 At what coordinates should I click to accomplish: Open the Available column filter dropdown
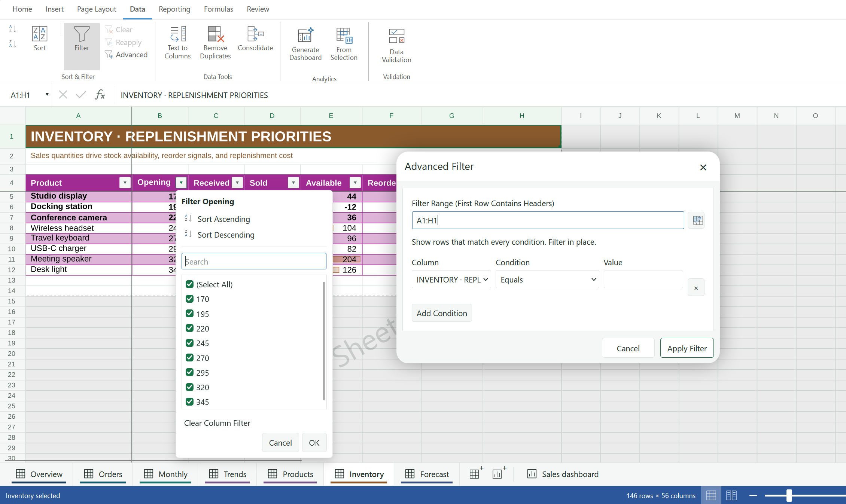[355, 183]
